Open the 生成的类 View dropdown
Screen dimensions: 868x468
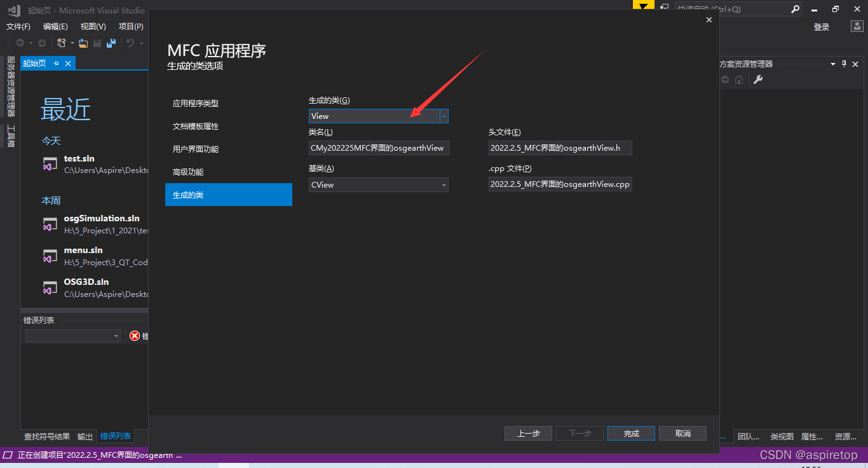point(444,116)
